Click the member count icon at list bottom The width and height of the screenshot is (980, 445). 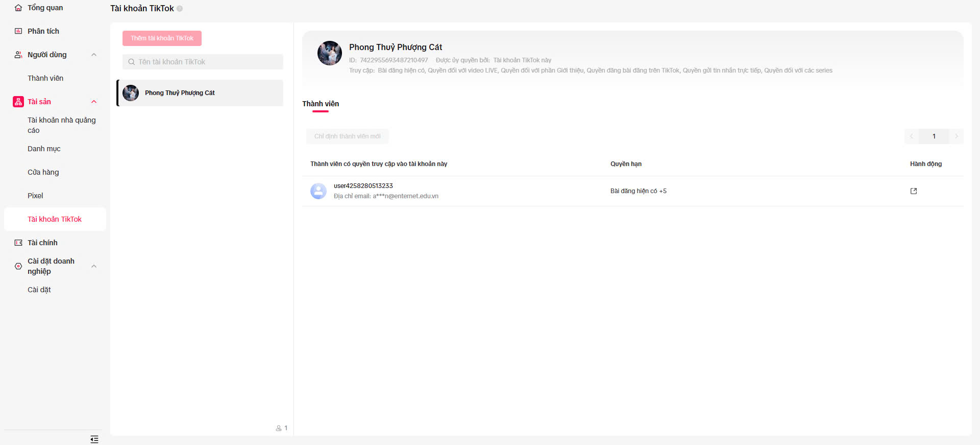279,428
